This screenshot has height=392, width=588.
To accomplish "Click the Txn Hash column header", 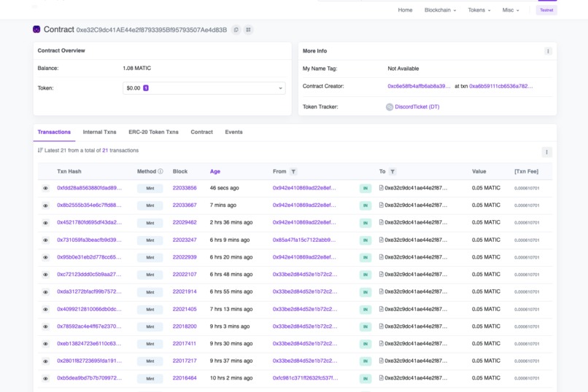I will tap(69, 171).
